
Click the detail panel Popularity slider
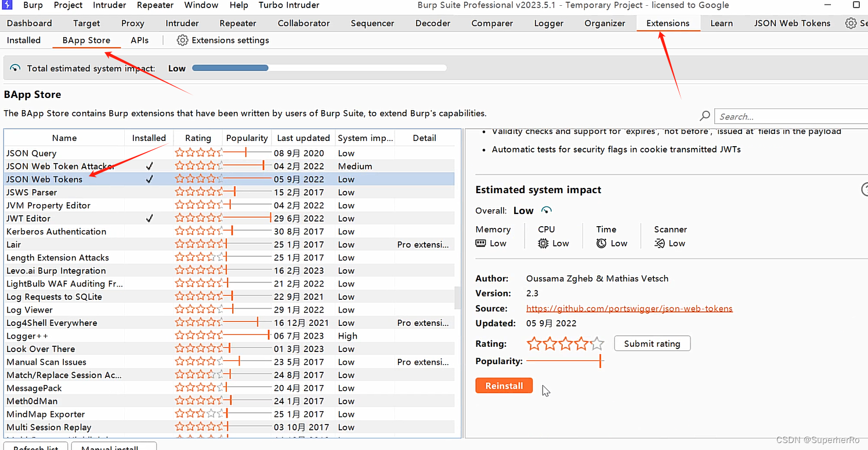[565, 361]
